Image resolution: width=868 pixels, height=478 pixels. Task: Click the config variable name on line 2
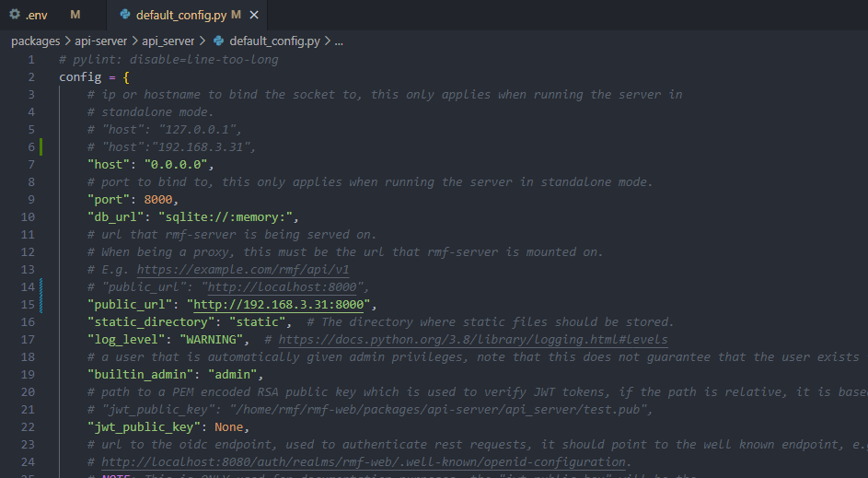[x=80, y=77]
